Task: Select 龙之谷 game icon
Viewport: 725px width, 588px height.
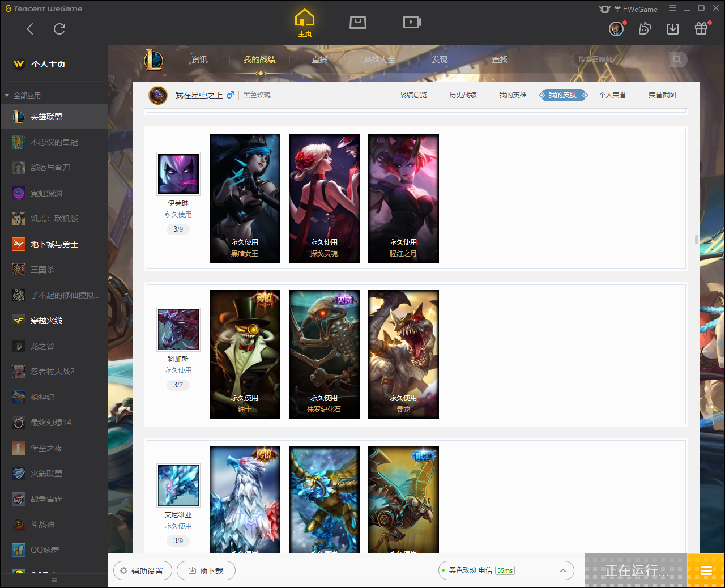Action: (19, 346)
